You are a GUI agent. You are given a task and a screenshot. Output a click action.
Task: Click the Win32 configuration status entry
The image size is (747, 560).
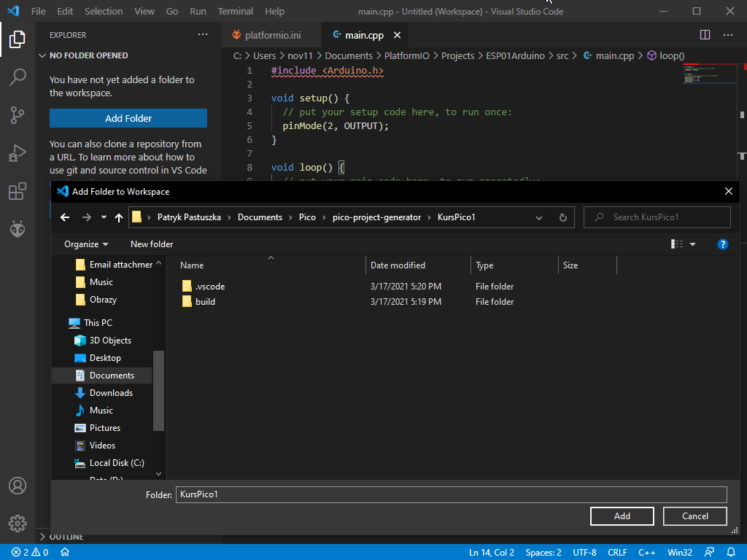click(x=680, y=553)
